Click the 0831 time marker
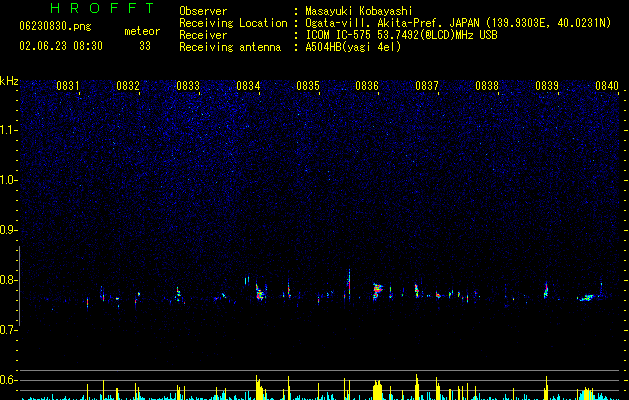The image size is (629, 400). pyautogui.click(x=68, y=86)
